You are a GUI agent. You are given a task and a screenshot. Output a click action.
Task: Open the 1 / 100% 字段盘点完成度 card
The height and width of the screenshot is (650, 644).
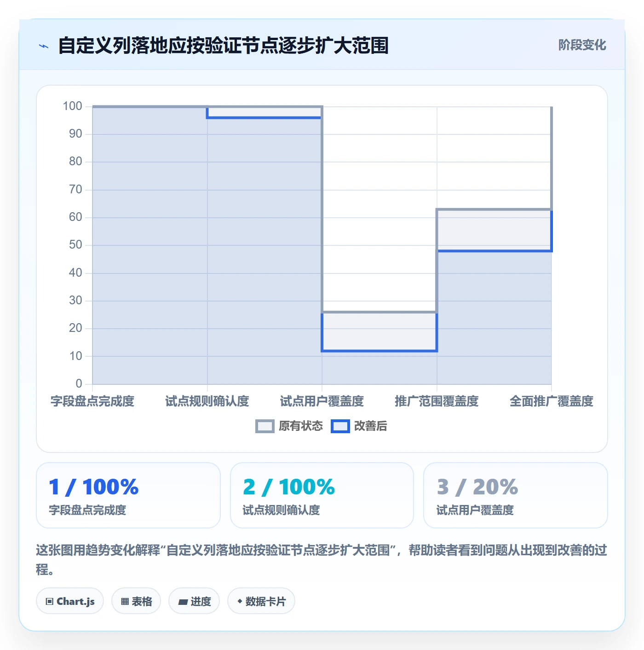[x=128, y=495]
